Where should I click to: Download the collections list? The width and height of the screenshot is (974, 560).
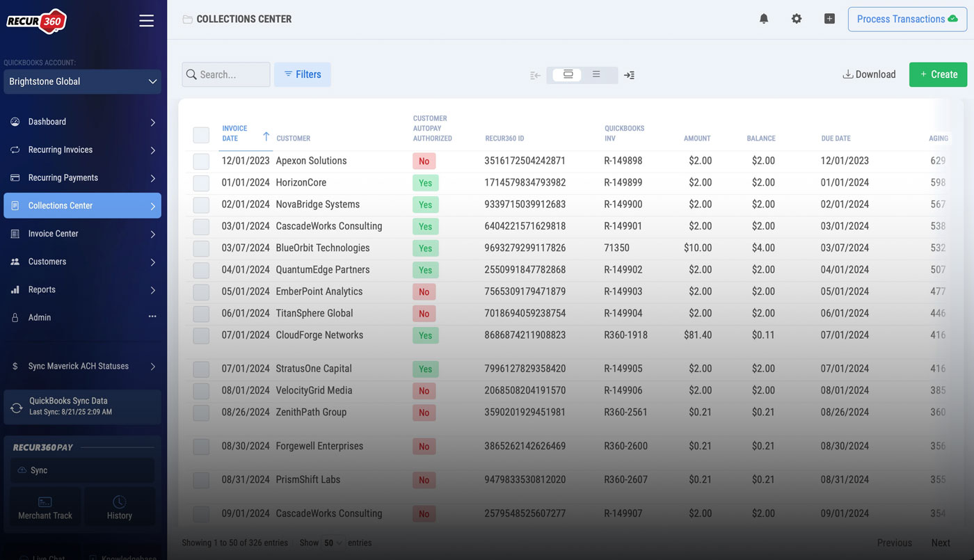869,74
